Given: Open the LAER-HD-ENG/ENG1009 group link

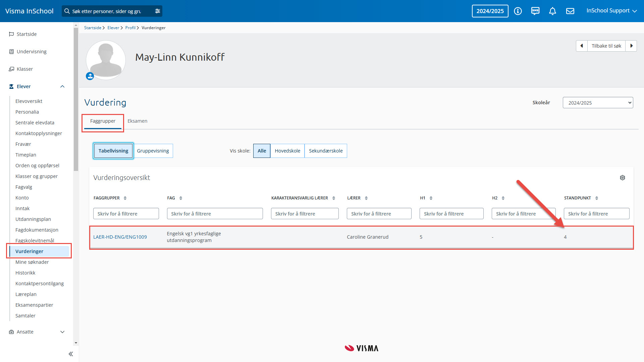Looking at the screenshot, I should pyautogui.click(x=120, y=237).
